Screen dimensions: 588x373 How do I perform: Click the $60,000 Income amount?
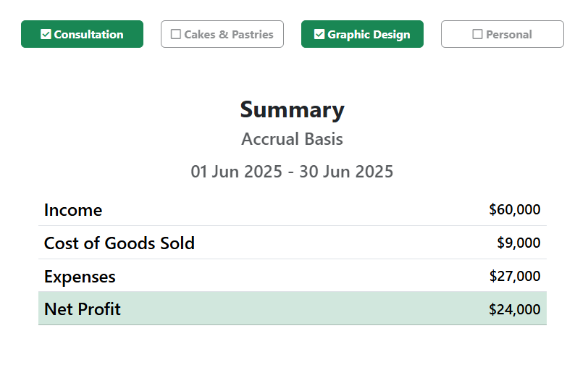pyautogui.click(x=514, y=210)
